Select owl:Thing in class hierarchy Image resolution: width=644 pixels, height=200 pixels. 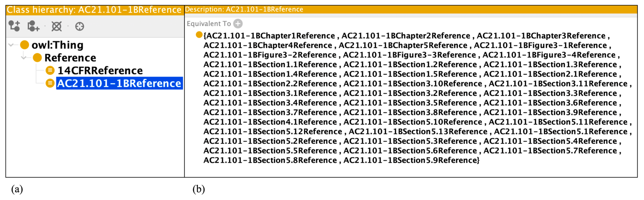click(x=58, y=45)
